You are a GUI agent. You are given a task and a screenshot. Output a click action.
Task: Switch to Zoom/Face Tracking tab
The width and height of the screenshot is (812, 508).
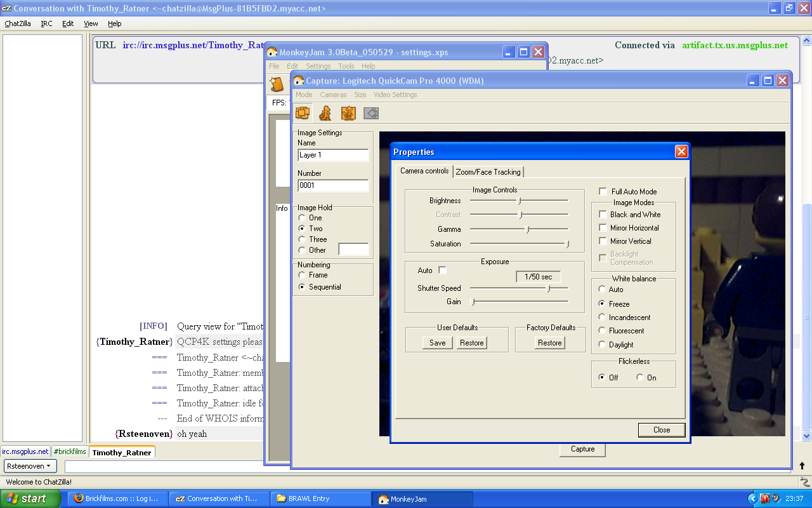coord(488,172)
